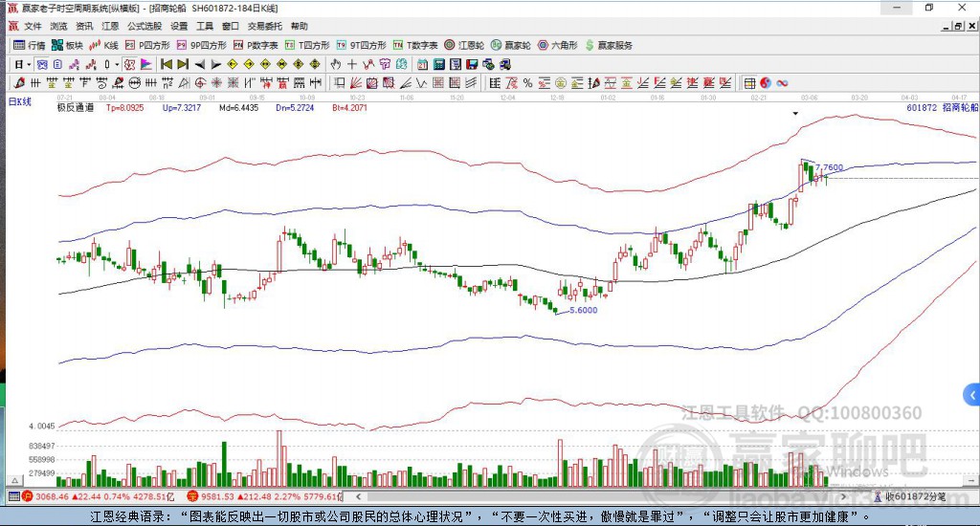
Task: Jump to first bar icon
Action: (x=167, y=64)
